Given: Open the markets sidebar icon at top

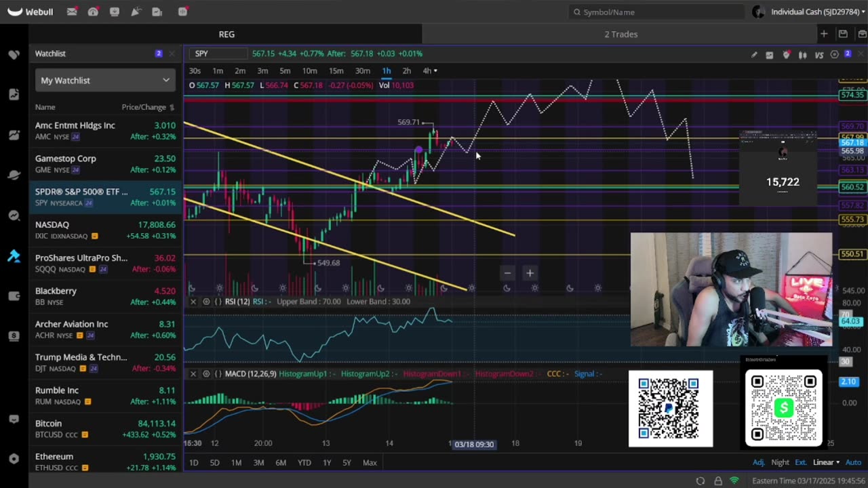Looking at the screenshot, I should tap(14, 54).
